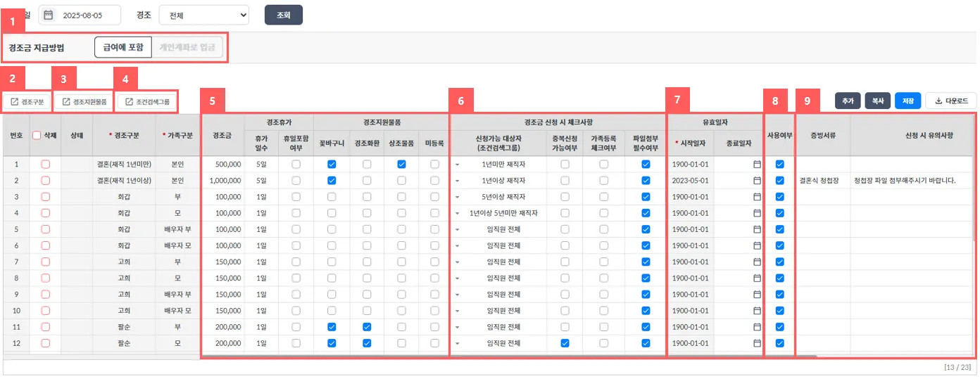Uncheck 경조화환 checkbox in row 11
Viewport: 980px width, 379px height.
[367, 327]
